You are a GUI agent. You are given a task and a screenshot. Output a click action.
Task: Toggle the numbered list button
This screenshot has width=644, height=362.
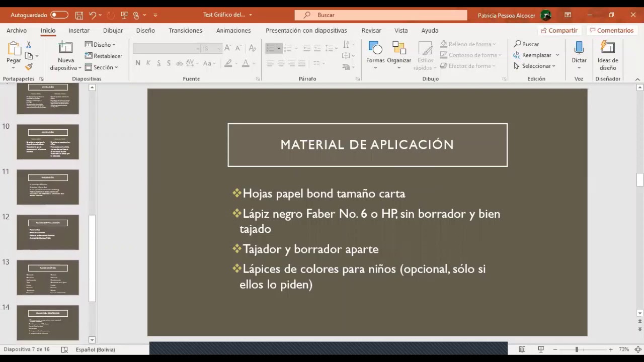click(x=288, y=48)
